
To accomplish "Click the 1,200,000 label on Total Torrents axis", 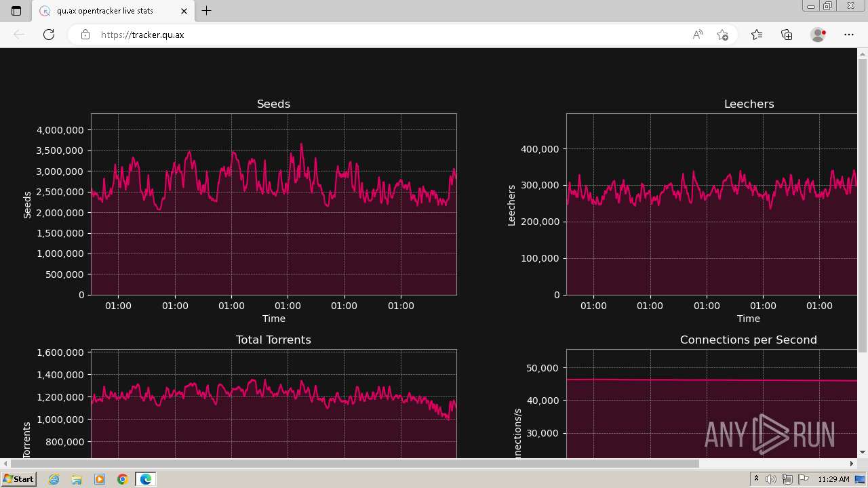I will click(x=60, y=397).
